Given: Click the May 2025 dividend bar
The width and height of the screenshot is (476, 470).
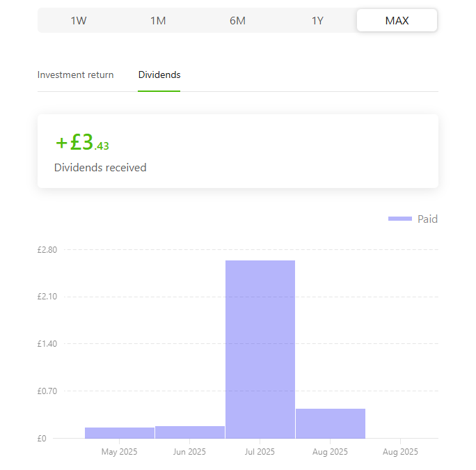Looking at the screenshot, I should pyautogui.click(x=120, y=433).
